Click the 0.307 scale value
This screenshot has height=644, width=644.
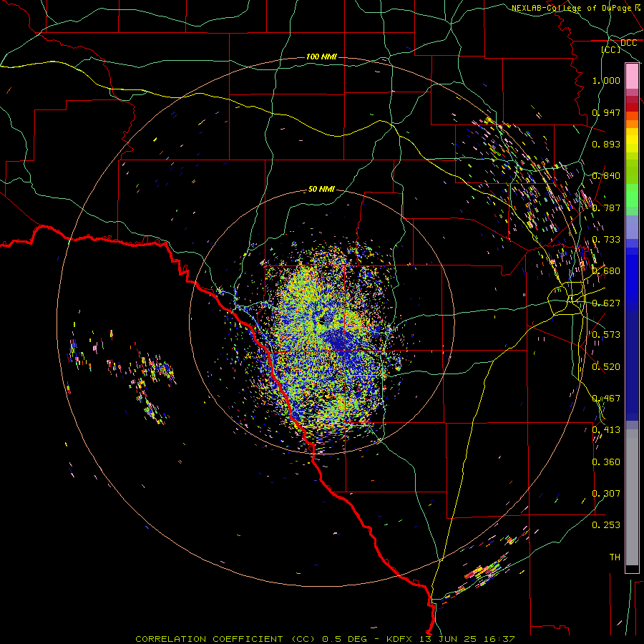[606, 494]
